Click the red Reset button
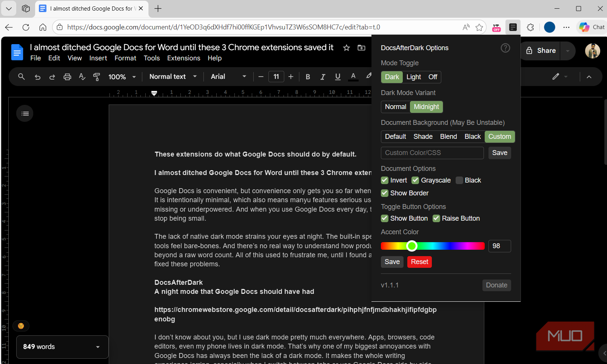Viewport: 607px width, 364px height. click(x=419, y=262)
